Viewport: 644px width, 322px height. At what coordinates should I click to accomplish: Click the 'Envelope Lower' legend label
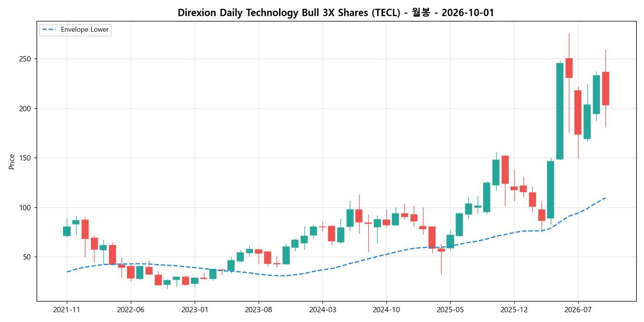(85, 30)
